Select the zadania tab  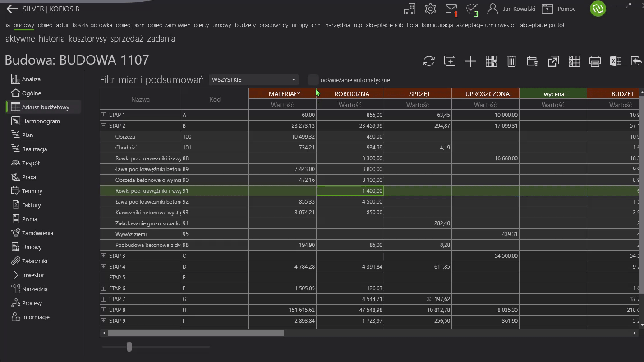(x=161, y=39)
